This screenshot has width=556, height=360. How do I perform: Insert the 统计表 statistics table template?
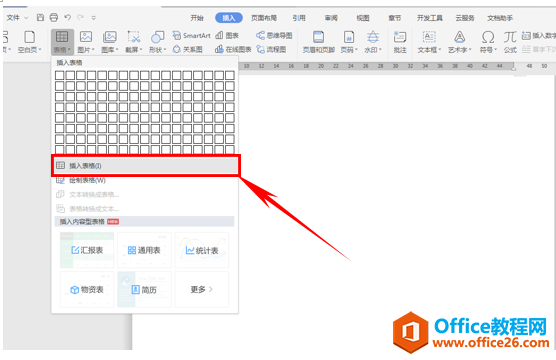tap(202, 250)
